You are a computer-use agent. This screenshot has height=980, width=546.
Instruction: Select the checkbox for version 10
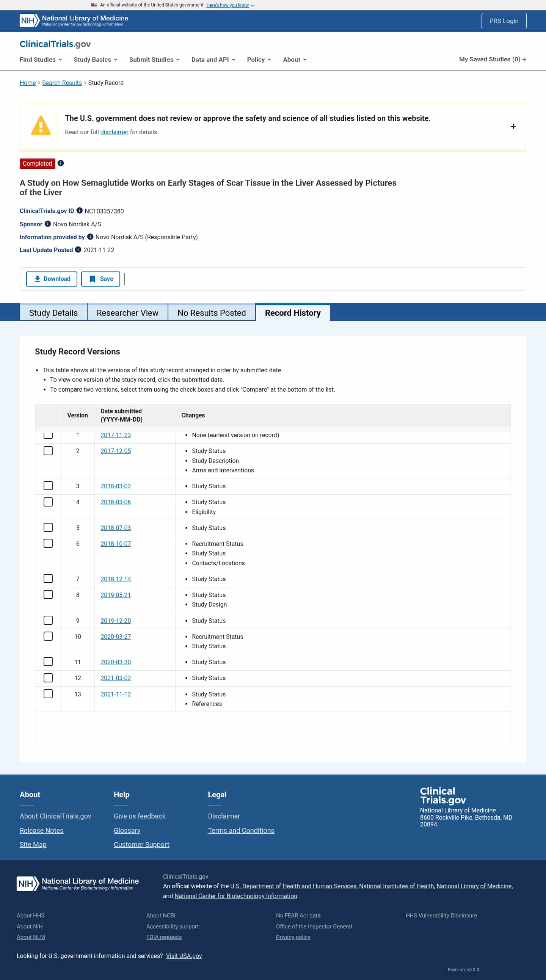click(48, 636)
